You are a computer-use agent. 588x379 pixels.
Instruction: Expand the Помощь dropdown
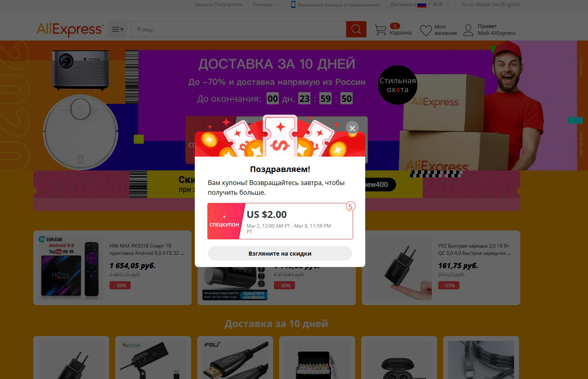click(x=265, y=4)
